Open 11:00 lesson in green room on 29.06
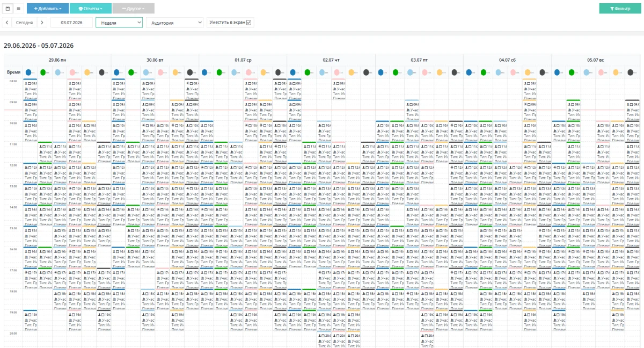 coord(45,153)
